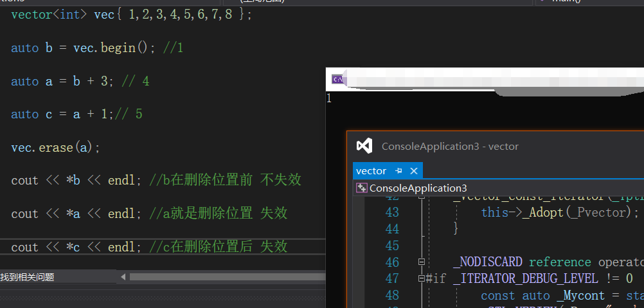Click 'this->_Adopt(_Pvector);' code line

[560, 212]
